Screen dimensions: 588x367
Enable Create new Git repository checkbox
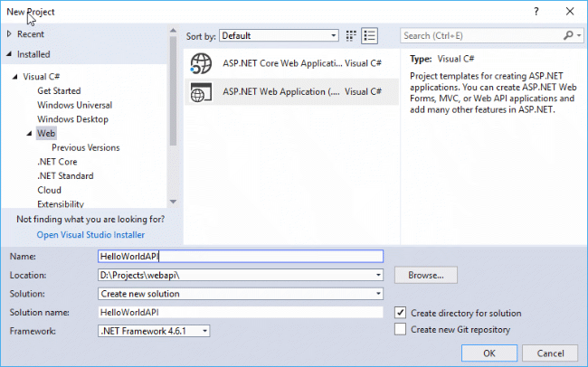pyautogui.click(x=401, y=329)
